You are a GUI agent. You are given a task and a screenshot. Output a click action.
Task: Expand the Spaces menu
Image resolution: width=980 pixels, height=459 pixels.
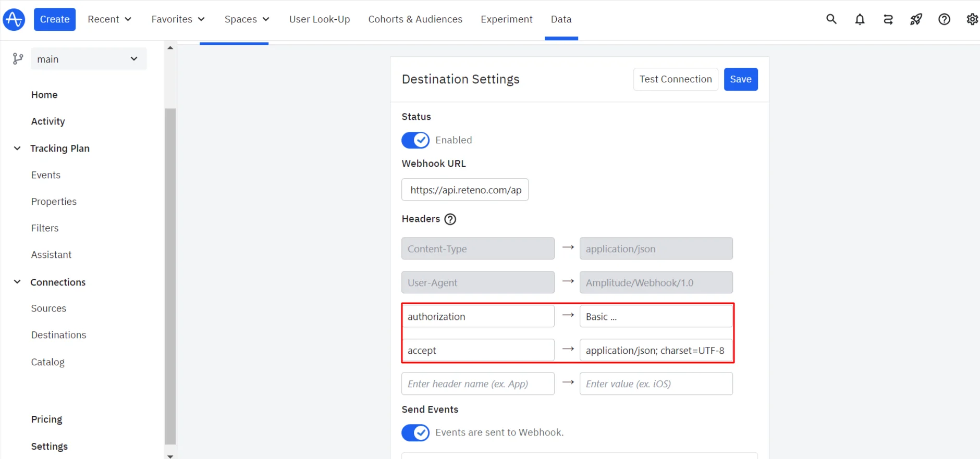click(247, 19)
